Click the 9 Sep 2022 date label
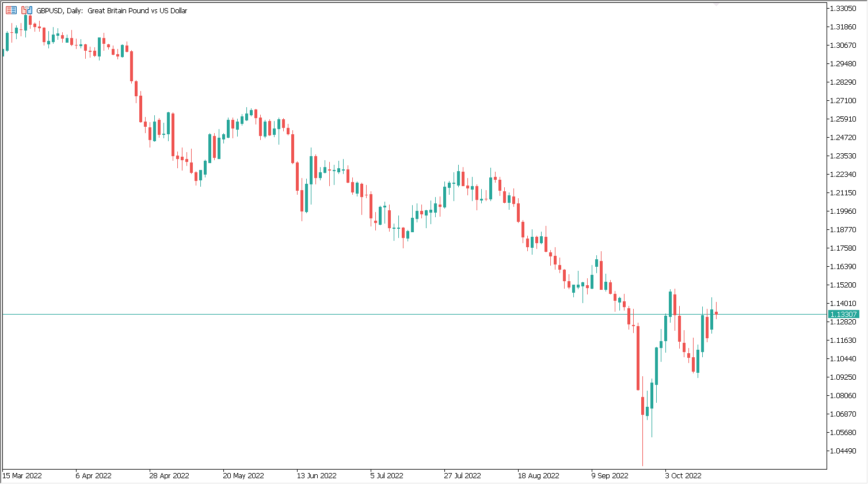This screenshot has width=868, height=484. click(x=610, y=476)
